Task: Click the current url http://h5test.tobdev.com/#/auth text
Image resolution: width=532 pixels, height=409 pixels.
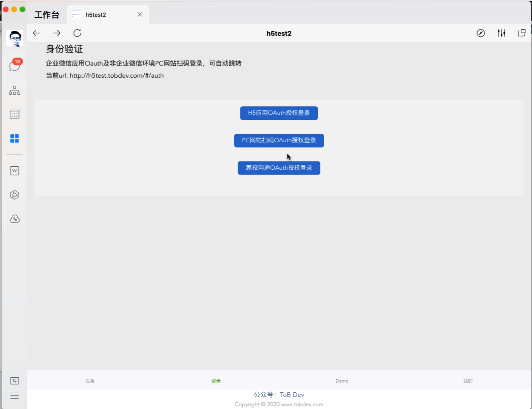Action: click(105, 76)
